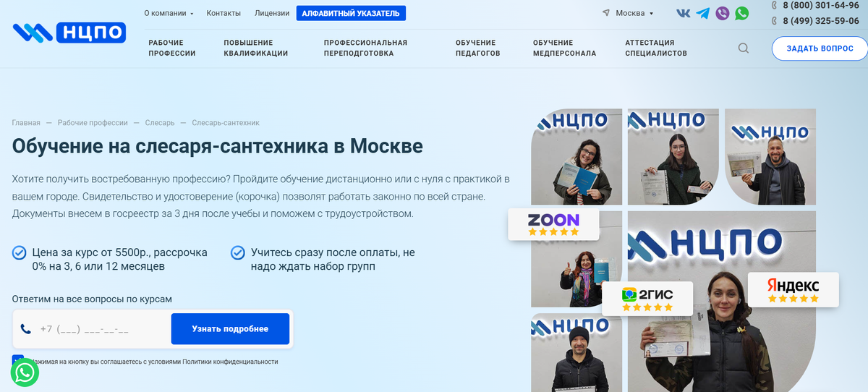This screenshot has width=868, height=392.
Task: Open the floating WhatsApp chat bubble
Action: coord(25,372)
